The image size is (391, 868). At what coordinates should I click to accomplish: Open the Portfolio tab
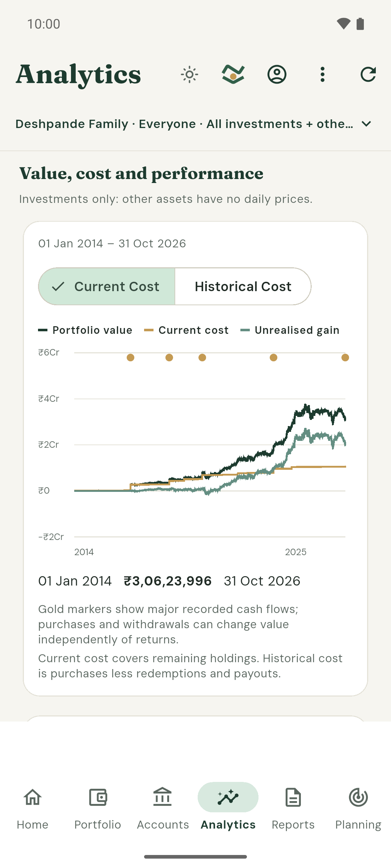click(x=98, y=809)
